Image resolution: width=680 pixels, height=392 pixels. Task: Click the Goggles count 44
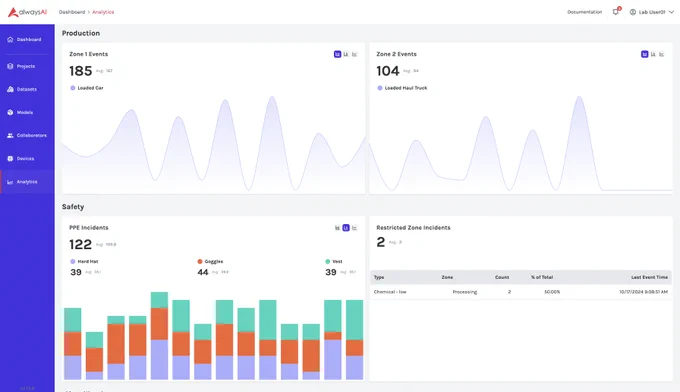pos(203,272)
